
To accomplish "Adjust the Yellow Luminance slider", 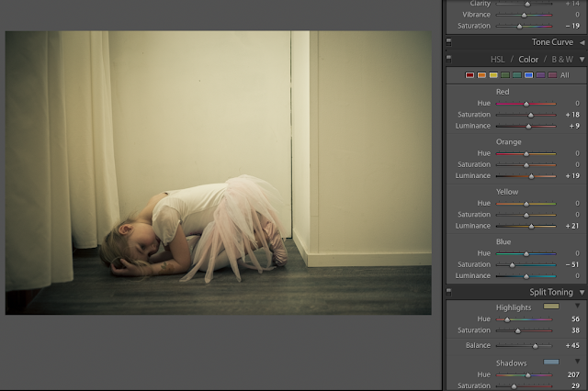I will [531, 227].
